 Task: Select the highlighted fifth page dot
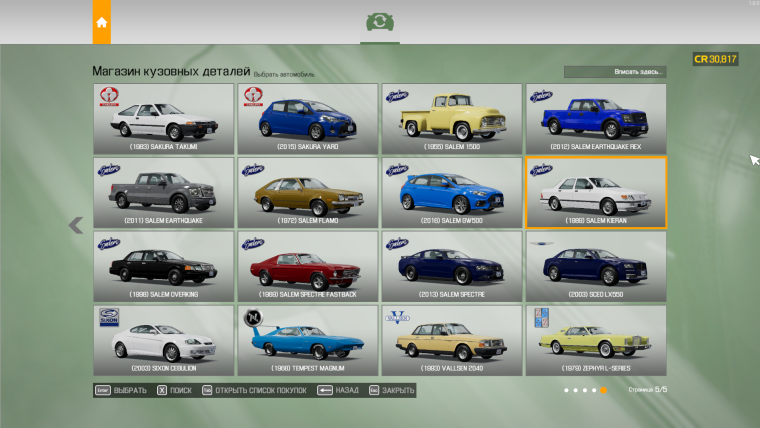pyautogui.click(x=603, y=390)
